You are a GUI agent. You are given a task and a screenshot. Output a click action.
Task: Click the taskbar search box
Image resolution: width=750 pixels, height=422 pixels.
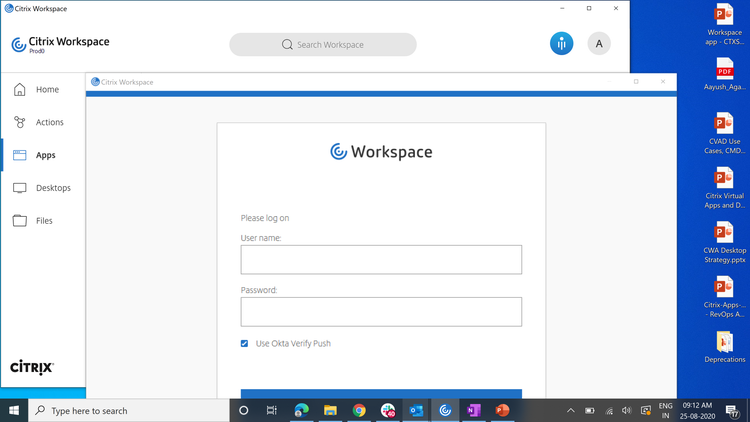tap(129, 411)
